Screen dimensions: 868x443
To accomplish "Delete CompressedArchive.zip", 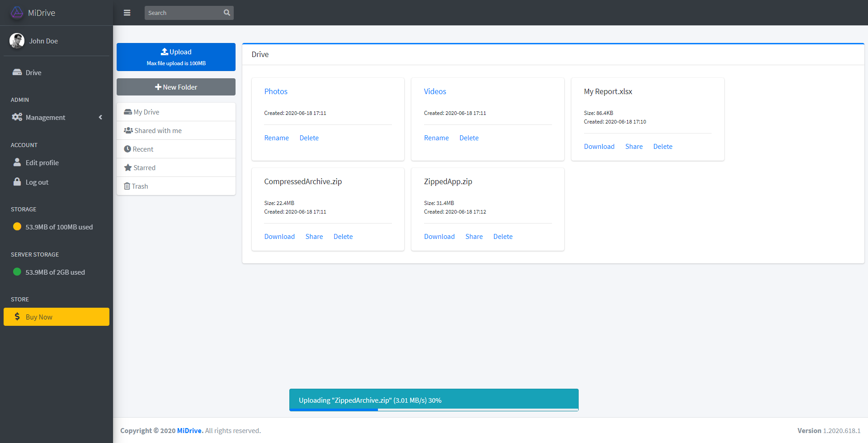I will [343, 237].
